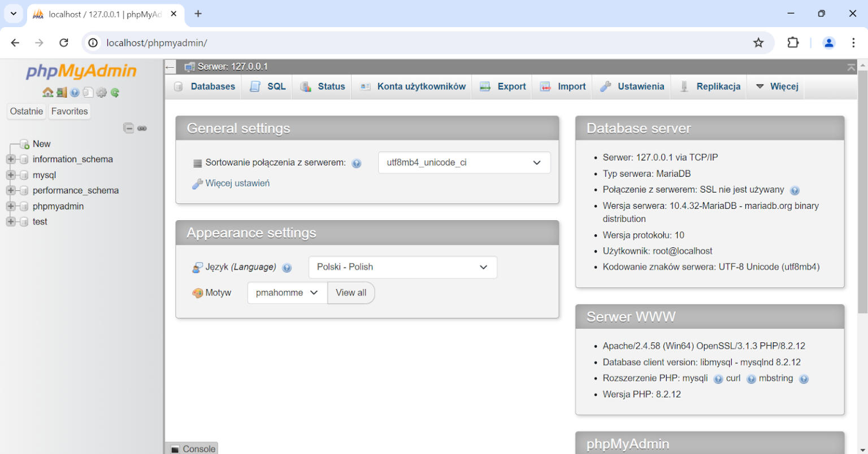Hide the navigation panel with the left arrow
Image resolution: width=868 pixels, height=454 pixels.
[x=170, y=67]
